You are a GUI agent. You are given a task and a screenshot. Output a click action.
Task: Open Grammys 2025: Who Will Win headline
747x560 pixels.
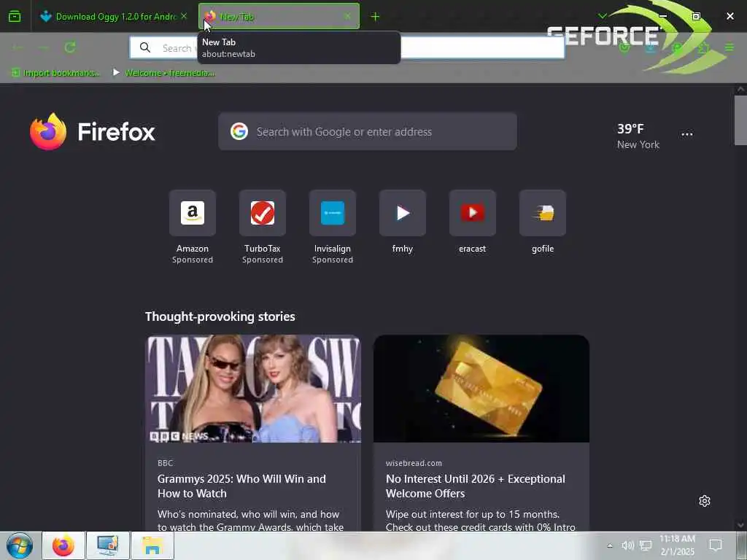tap(241, 486)
